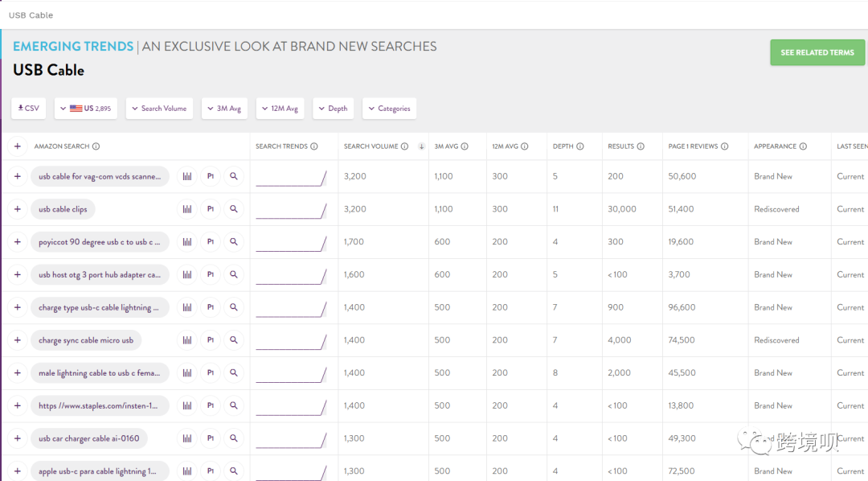Add usb cable for vag-com term with plus
The image size is (868, 481).
point(18,176)
